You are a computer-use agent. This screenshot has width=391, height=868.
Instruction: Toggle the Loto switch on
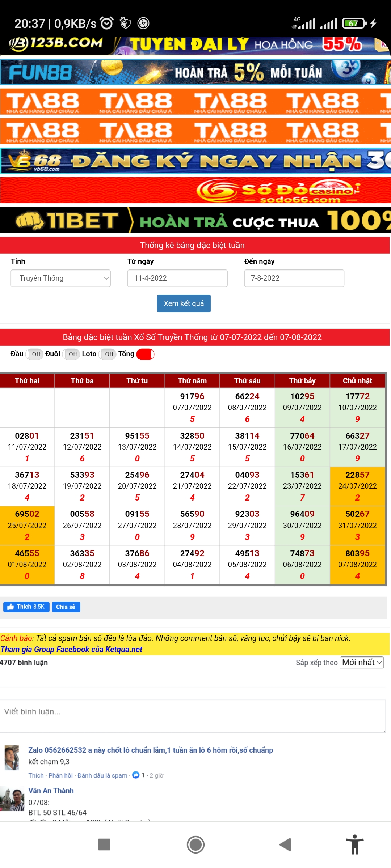click(107, 354)
